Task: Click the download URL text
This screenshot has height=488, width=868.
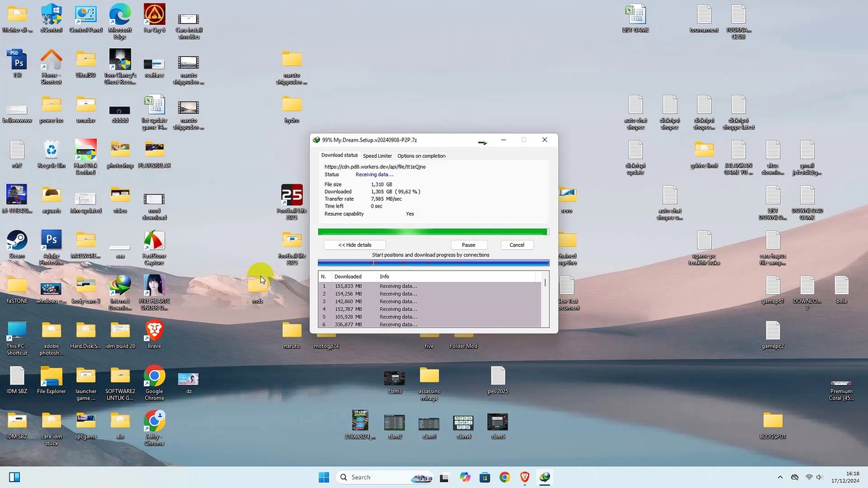Action: (x=375, y=167)
